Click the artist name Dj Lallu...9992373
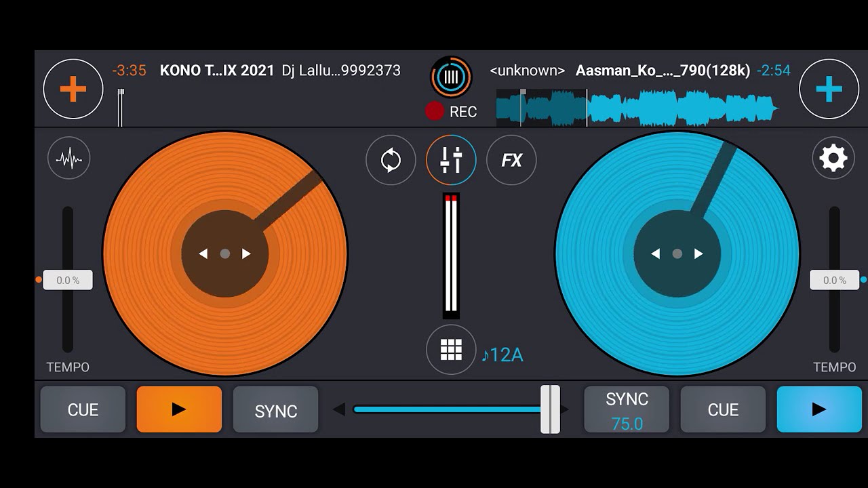This screenshot has width=868, height=488. [x=341, y=70]
